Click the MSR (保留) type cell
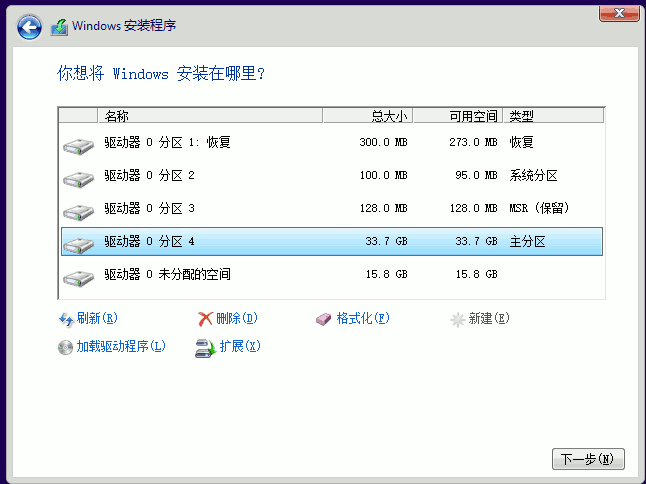Screen dimensions: 646x484 [x=539, y=208]
